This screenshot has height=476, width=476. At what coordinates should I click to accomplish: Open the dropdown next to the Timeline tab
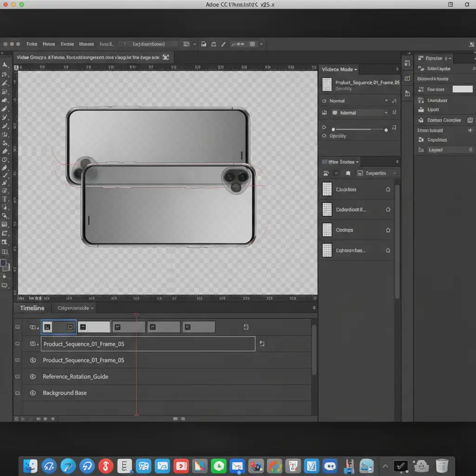(x=76, y=308)
